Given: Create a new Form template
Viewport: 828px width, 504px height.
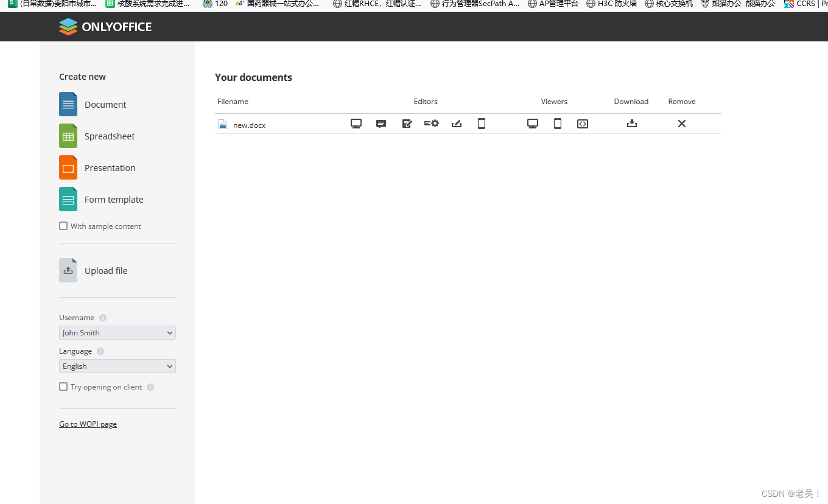Looking at the screenshot, I should click(x=102, y=199).
